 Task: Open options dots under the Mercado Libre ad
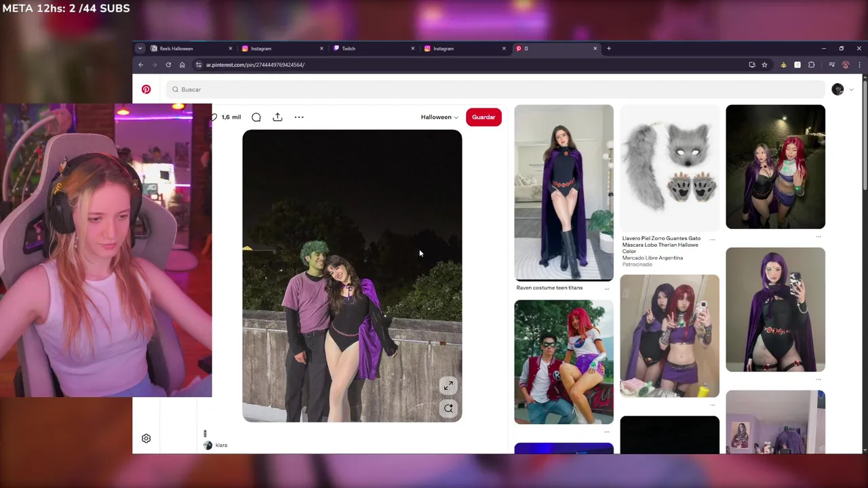click(712, 239)
